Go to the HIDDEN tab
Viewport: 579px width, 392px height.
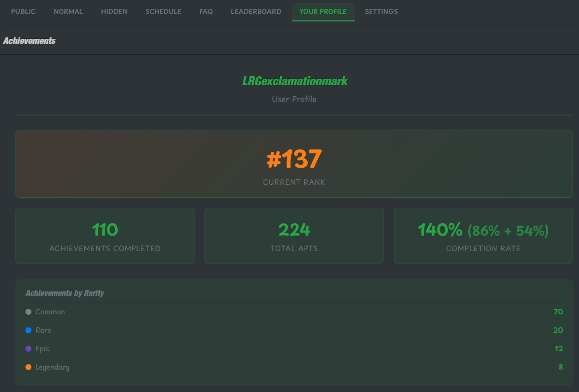point(114,11)
